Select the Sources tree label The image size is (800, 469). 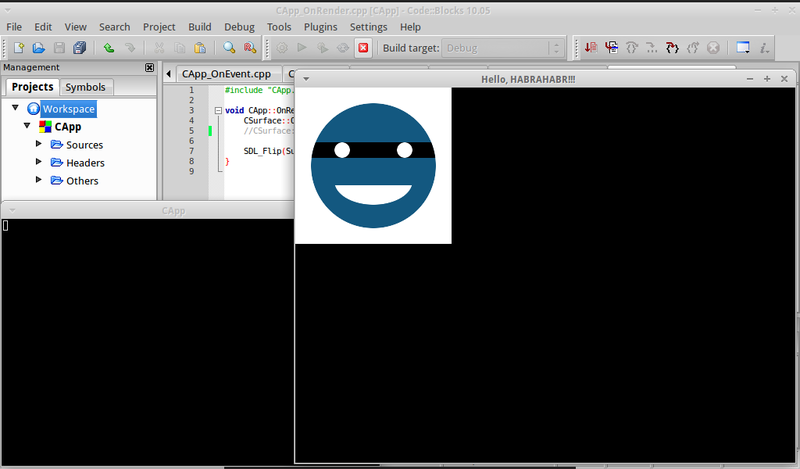[85, 145]
